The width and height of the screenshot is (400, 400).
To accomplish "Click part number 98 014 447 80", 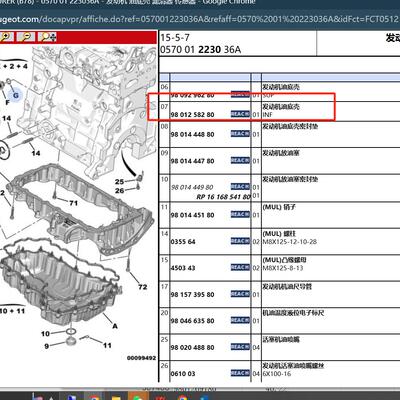I will pyautogui.click(x=192, y=161).
